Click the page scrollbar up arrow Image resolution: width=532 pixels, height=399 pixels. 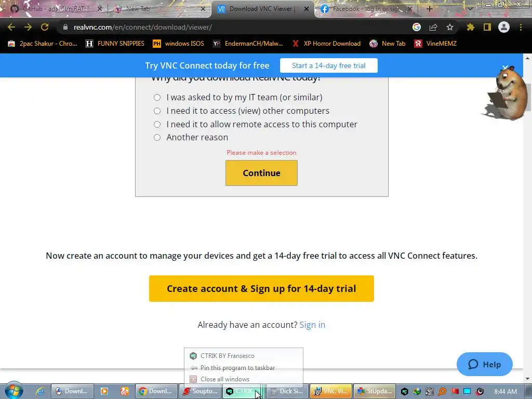(x=528, y=58)
